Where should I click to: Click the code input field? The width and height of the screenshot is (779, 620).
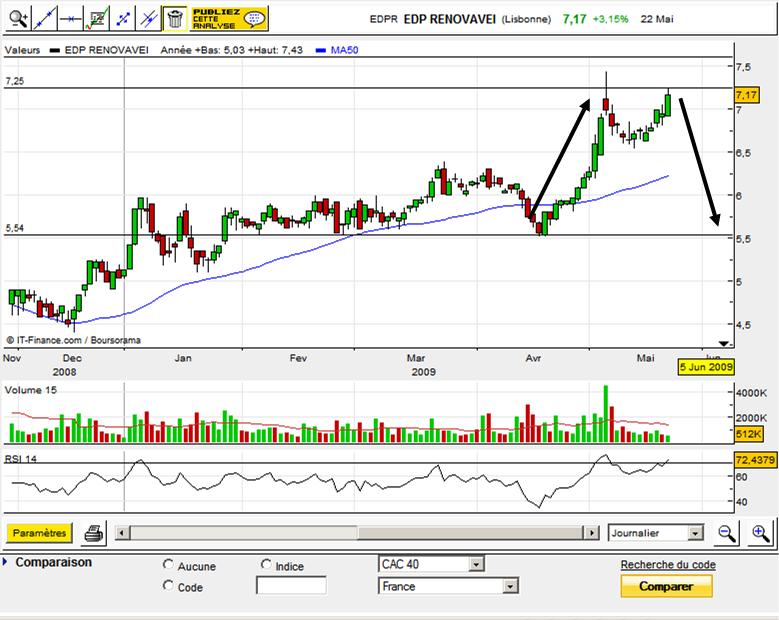291,585
